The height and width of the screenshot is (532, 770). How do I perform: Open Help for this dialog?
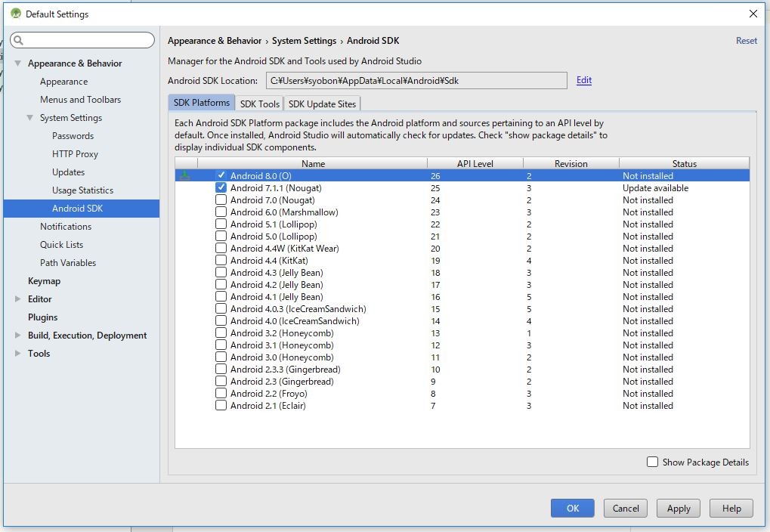731,508
